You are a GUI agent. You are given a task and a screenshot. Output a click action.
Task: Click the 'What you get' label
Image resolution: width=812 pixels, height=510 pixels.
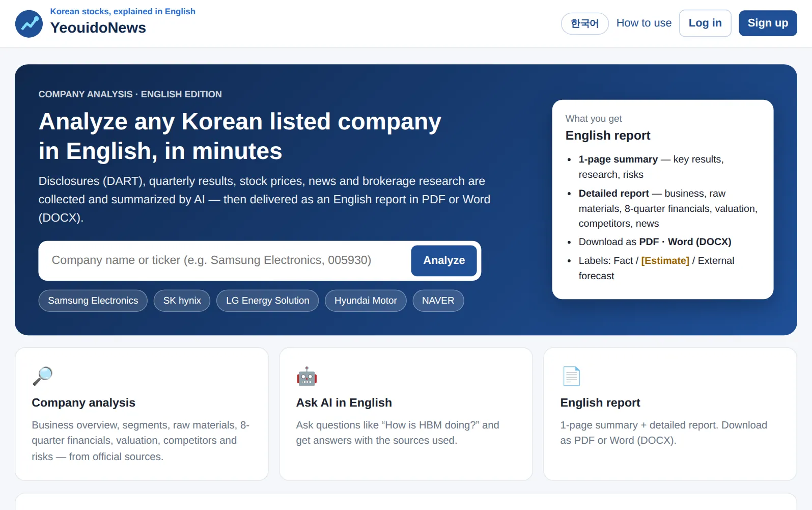pyautogui.click(x=594, y=119)
